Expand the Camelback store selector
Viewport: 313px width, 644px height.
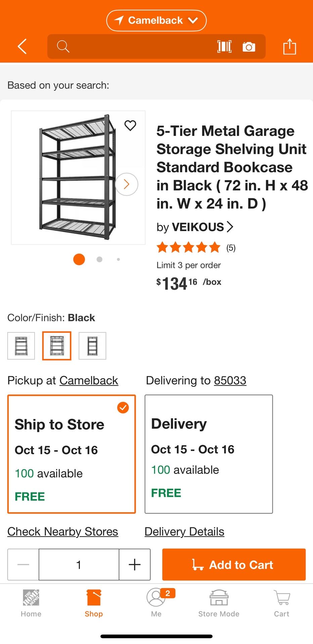[156, 20]
